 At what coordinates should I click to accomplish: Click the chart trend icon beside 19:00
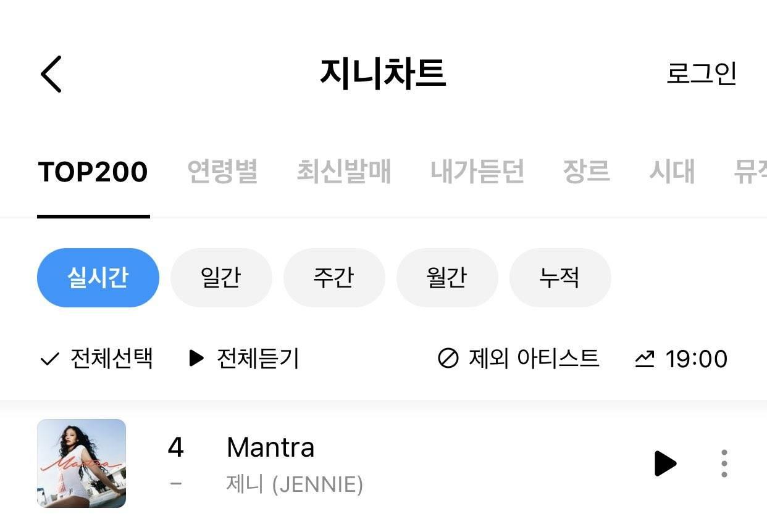[645, 359]
